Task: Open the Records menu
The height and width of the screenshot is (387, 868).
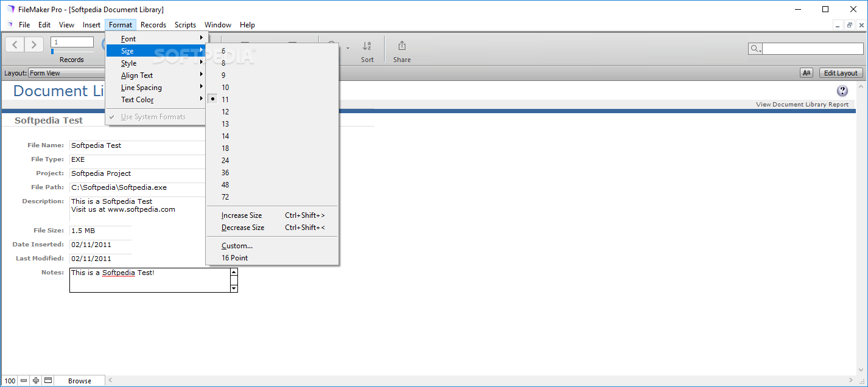Action: (x=153, y=25)
